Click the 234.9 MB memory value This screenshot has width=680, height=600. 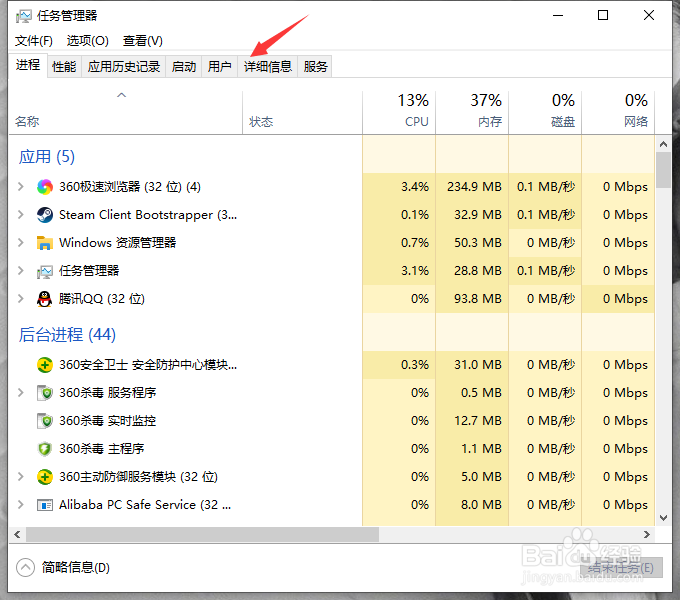474,187
